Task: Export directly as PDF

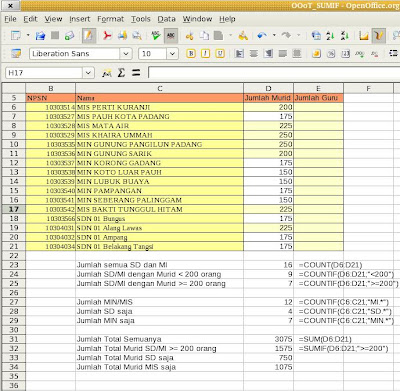Action: (x=107, y=35)
